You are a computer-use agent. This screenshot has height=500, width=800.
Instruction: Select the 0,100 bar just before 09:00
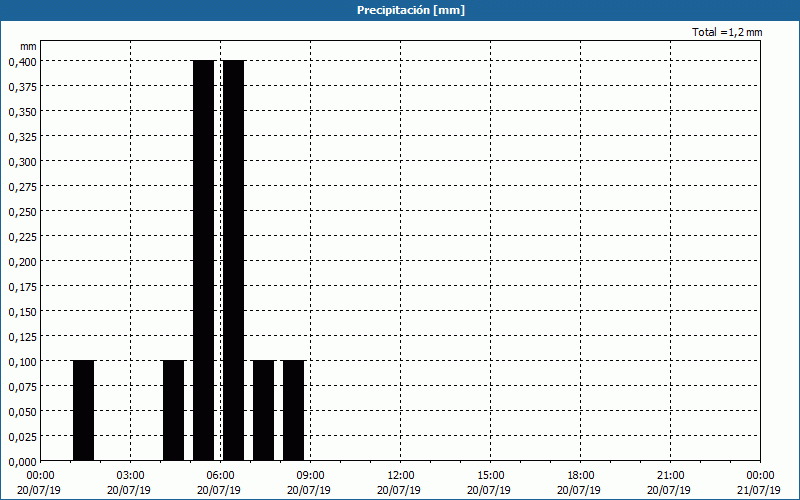(293, 411)
